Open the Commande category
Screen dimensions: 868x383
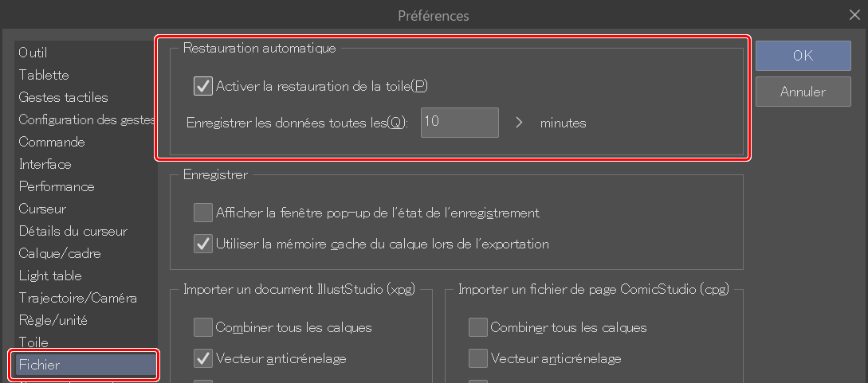52,142
